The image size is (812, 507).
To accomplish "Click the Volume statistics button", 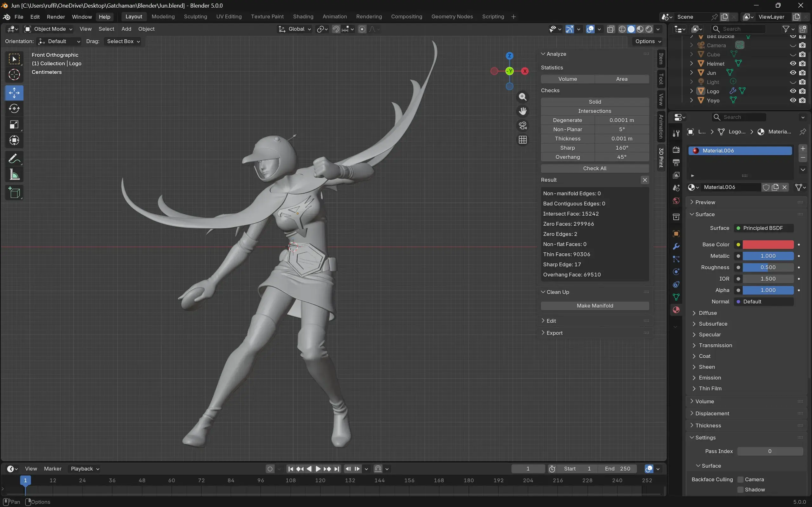I will [x=568, y=79].
